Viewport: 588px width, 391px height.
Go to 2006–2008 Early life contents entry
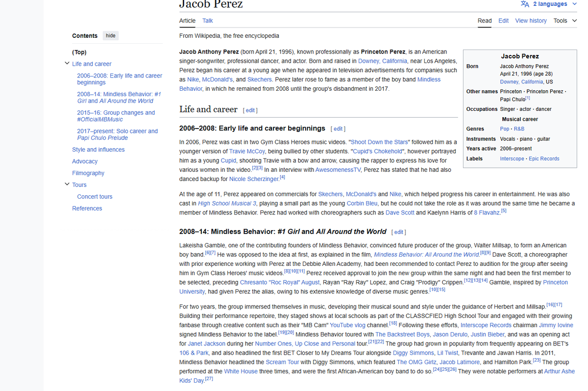point(120,79)
